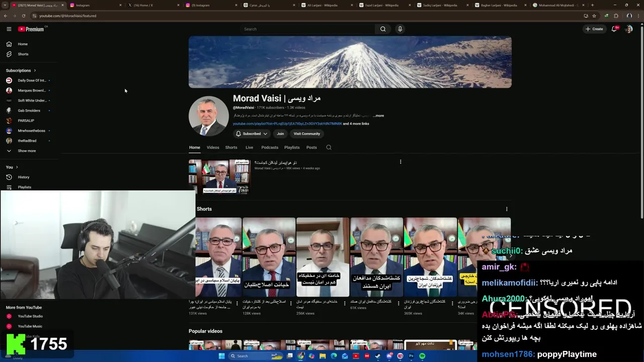Click the YouTube Premium logo
Viewport: 644px width, 362px height.
pos(31,29)
